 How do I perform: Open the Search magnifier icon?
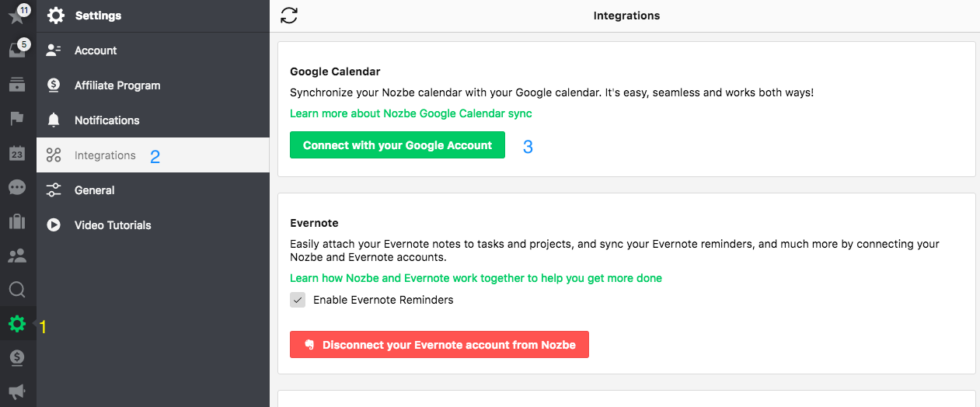click(x=17, y=290)
